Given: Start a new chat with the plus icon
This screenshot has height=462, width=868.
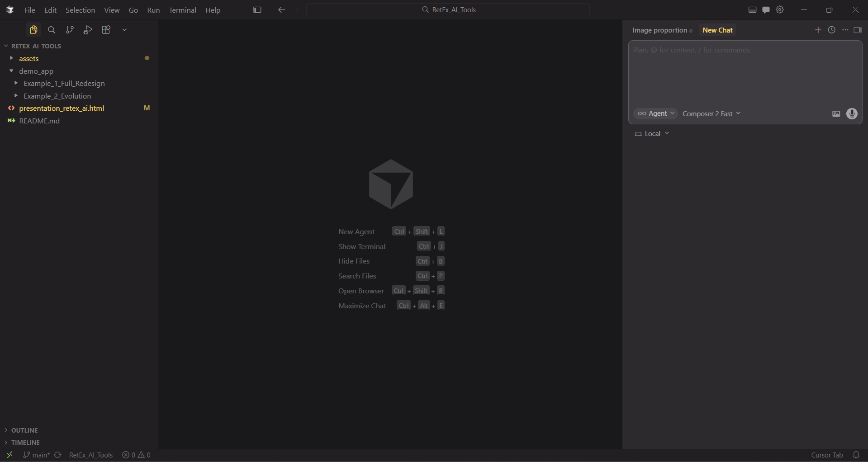Looking at the screenshot, I should (x=818, y=30).
